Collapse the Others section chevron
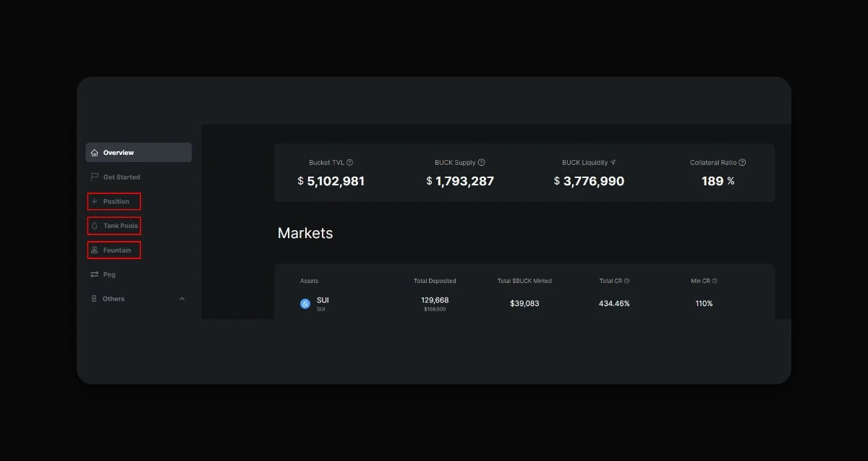The height and width of the screenshot is (461, 868). (x=182, y=299)
